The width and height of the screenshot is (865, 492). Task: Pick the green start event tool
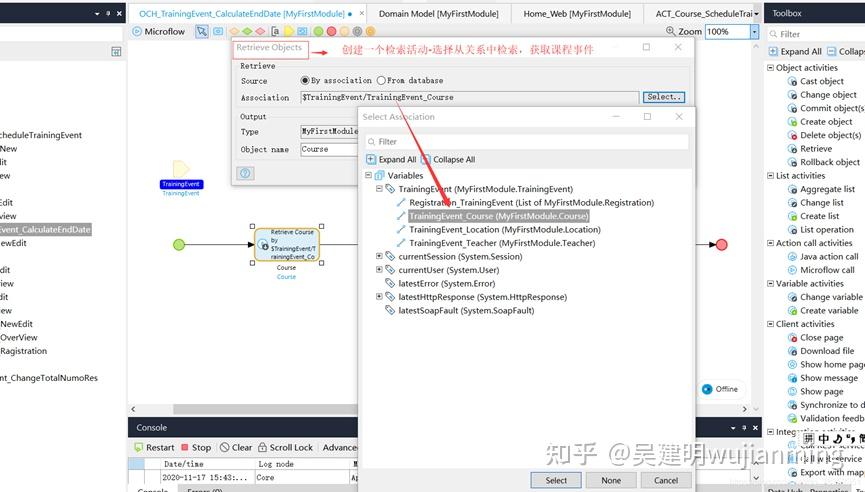pos(318,31)
